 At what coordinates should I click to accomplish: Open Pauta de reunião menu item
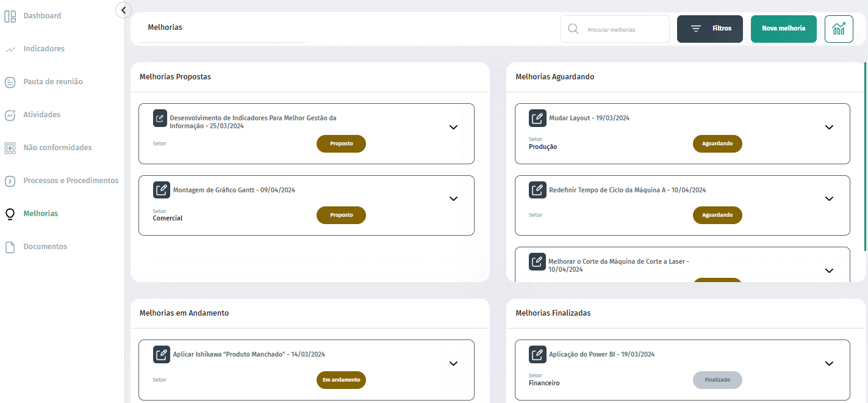(x=53, y=82)
